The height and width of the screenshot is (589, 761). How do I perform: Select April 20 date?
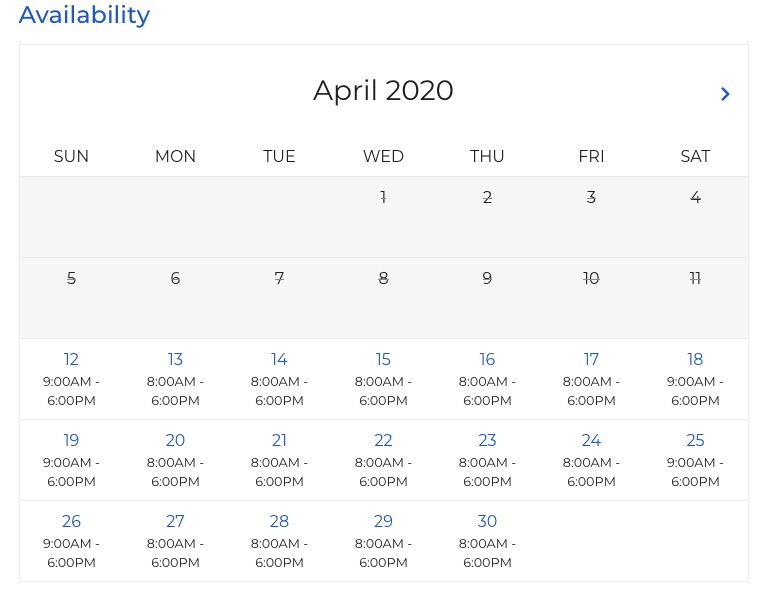pyautogui.click(x=175, y=441)
